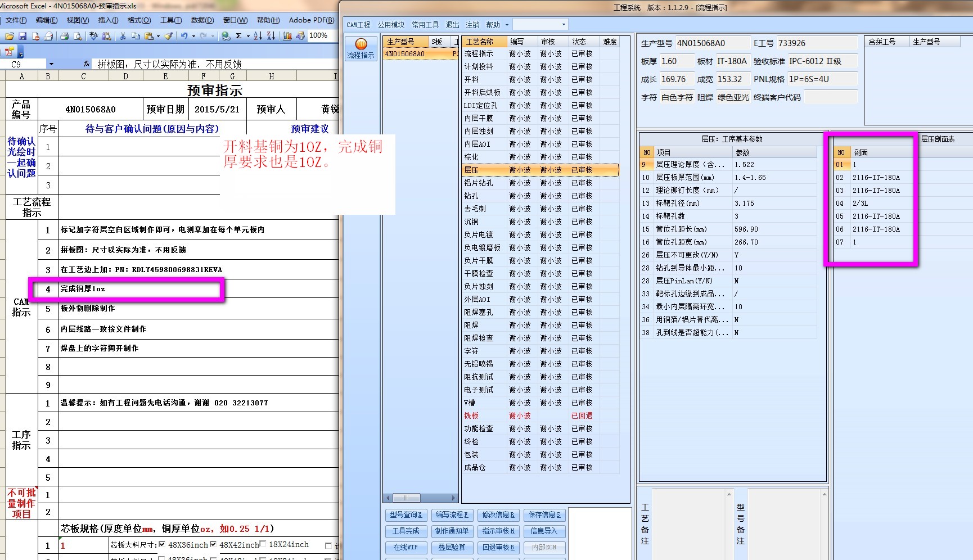The height and width of the screenshot is (560, 973).
Task: Click the E工号 field showing 733926
Action: coord(817,43)
